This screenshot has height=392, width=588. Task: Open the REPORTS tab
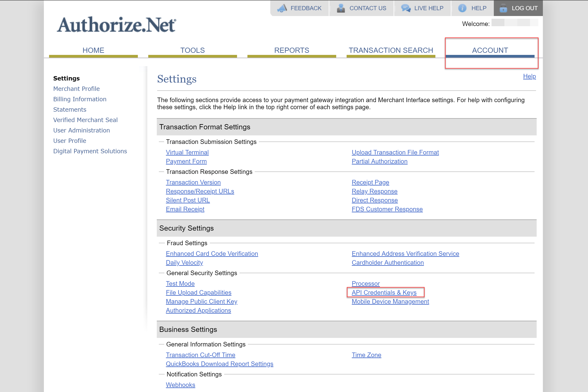292,50
